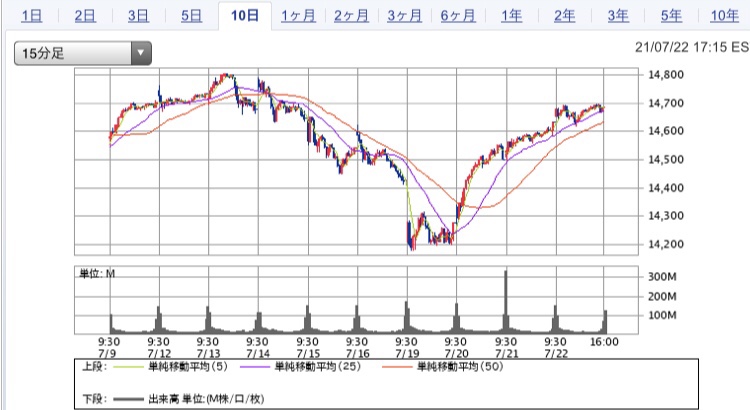Show the 6ヶ月 chart range
Screen dimensions: 750x410
(458, 16)
